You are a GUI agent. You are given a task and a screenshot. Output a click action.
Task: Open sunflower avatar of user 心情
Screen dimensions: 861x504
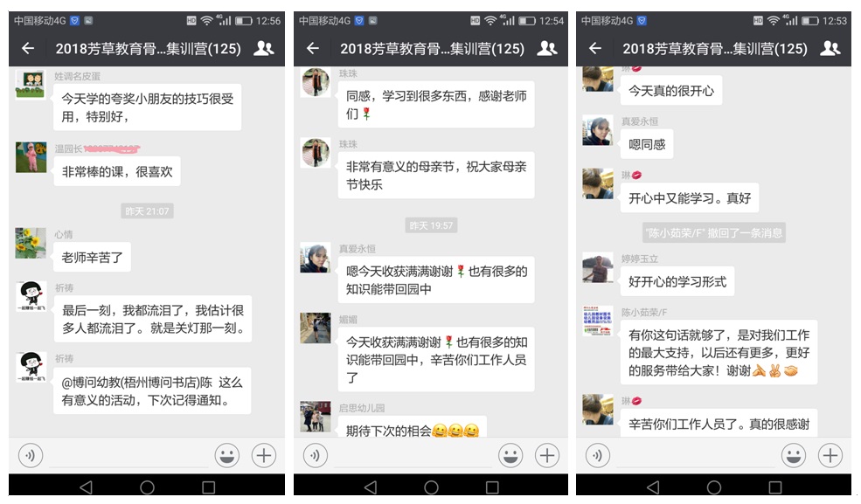[x=31, y=243]
